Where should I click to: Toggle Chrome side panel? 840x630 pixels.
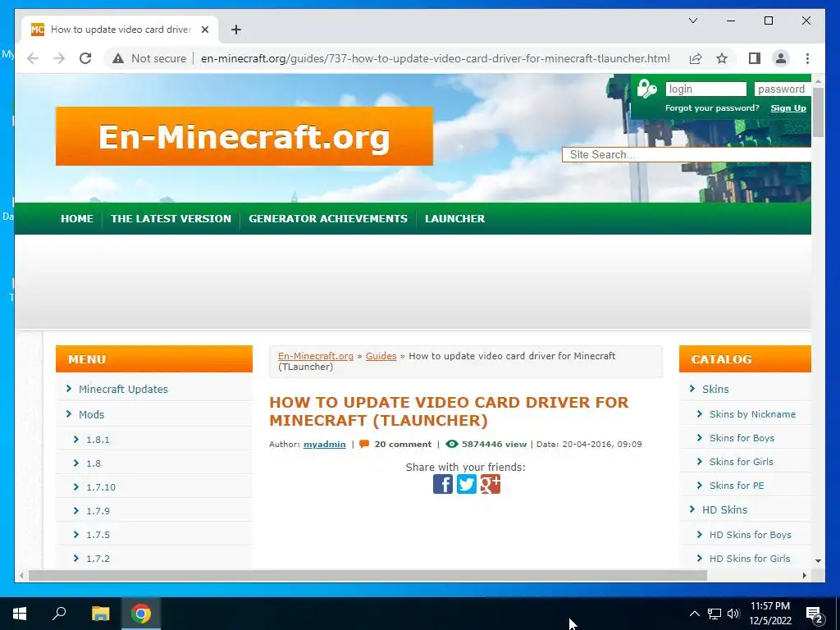(755, 58)
